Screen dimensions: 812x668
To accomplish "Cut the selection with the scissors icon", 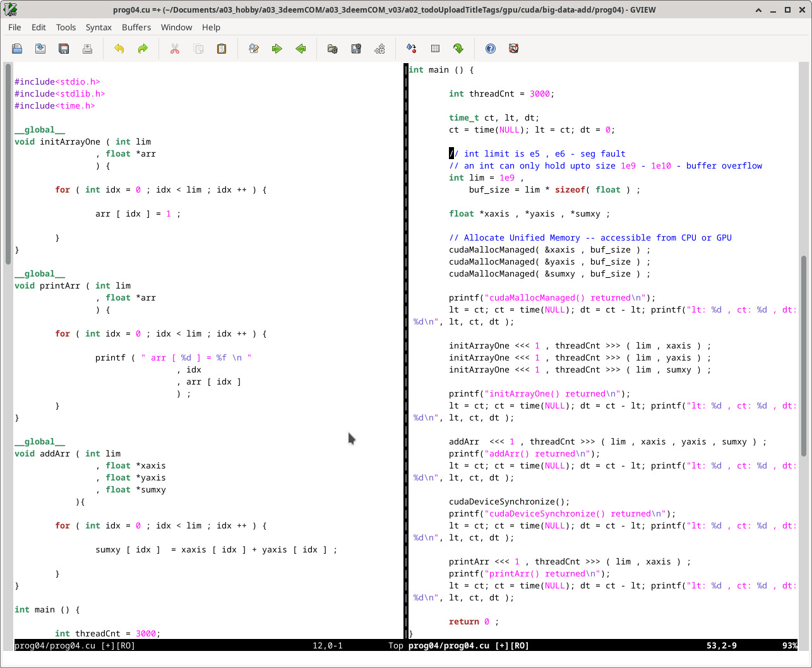I will tap(175, 49).
